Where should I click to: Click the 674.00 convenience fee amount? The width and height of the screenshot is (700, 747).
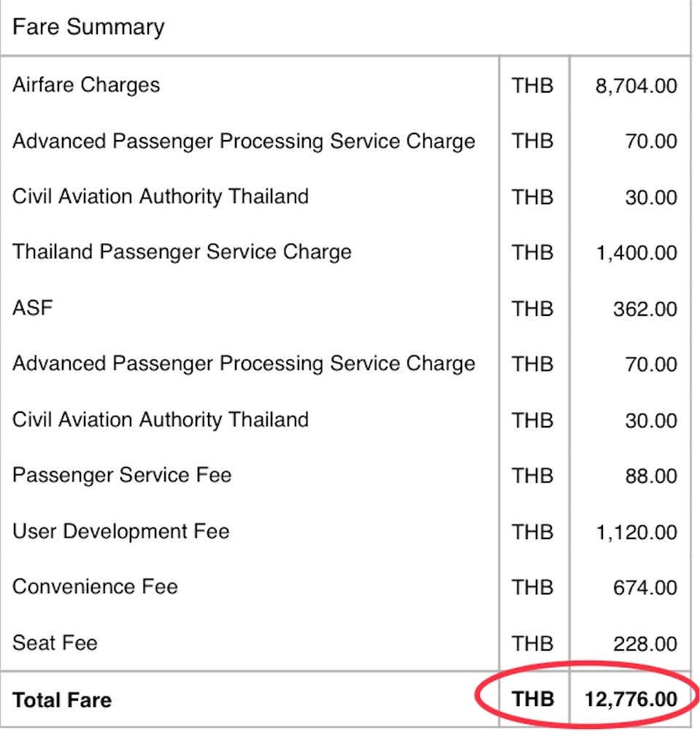(x=645, y=588)
